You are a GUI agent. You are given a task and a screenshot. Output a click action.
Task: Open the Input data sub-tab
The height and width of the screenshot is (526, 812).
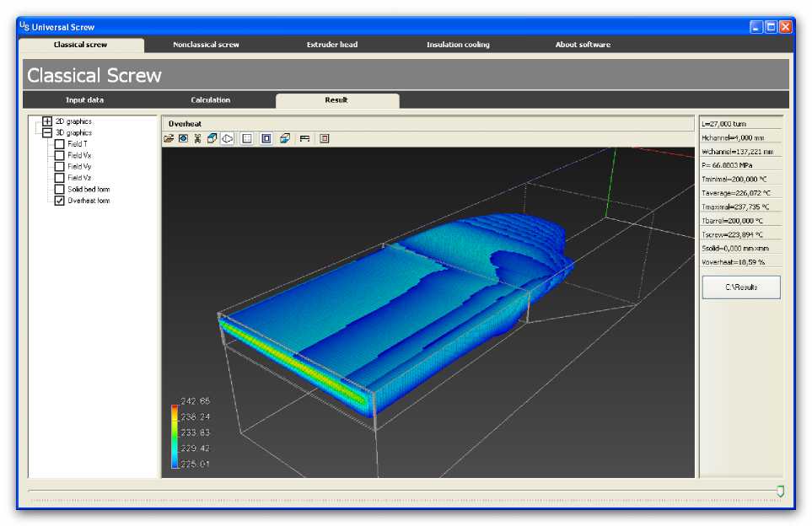(x=84, y=100)
